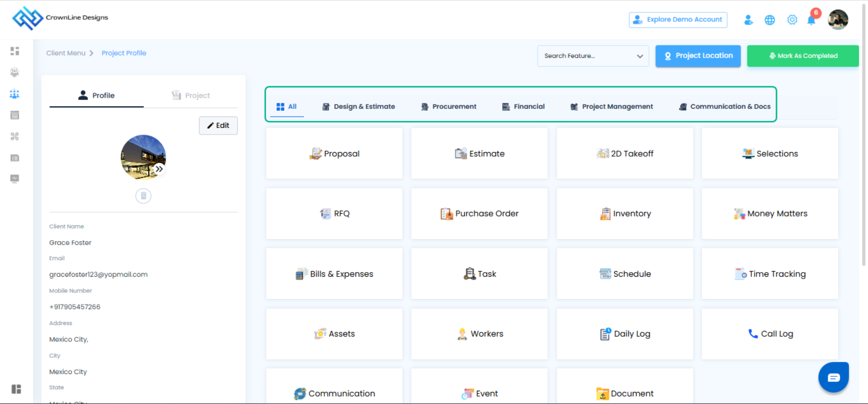Open the Purchase Order card
Viewport: 868px width, 404px height.
tap(480, 214)
